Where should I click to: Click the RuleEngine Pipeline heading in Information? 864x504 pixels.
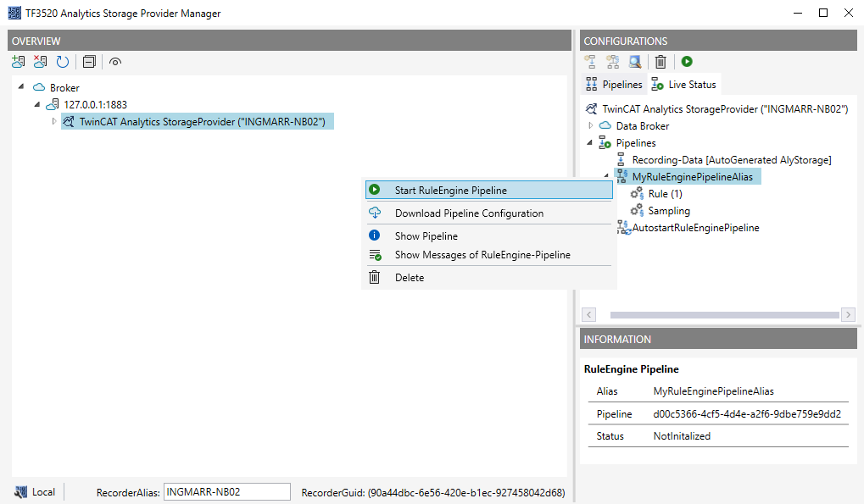(632, 369)
